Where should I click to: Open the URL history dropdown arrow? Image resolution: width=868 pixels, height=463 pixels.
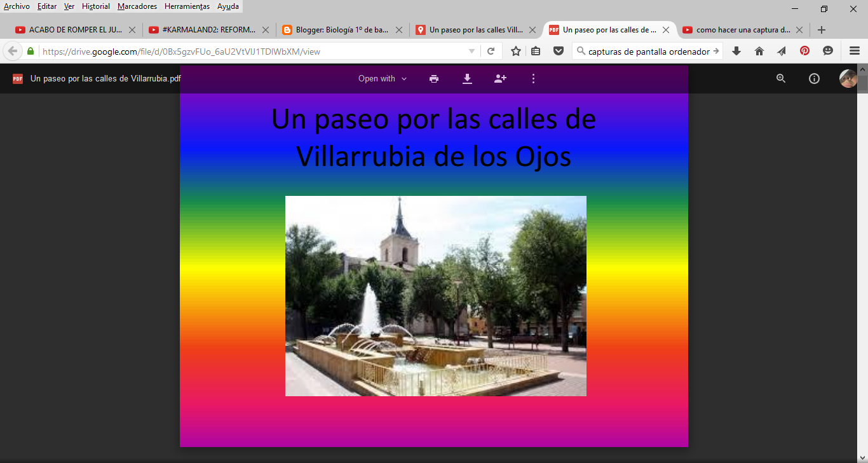tap(471, 52)
